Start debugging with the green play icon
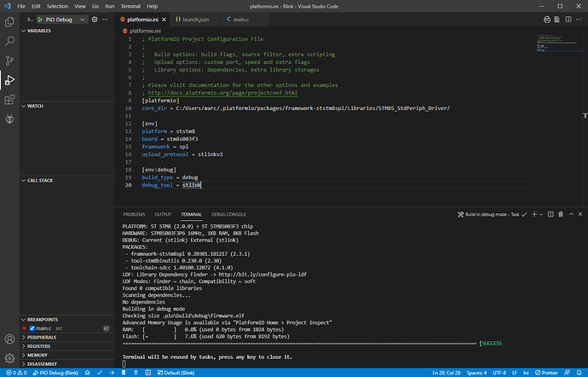Screen dimensions: 588x377 (40, 20)
